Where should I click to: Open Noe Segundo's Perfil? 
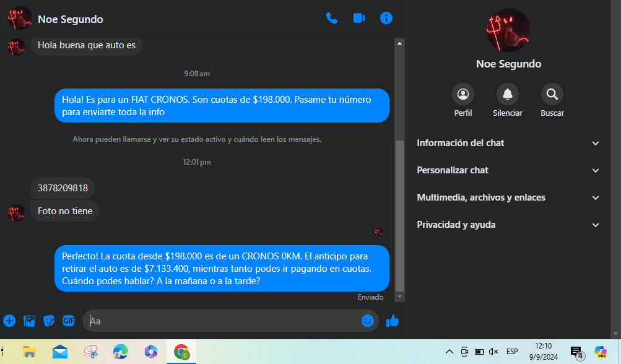[x=463, y=94]
